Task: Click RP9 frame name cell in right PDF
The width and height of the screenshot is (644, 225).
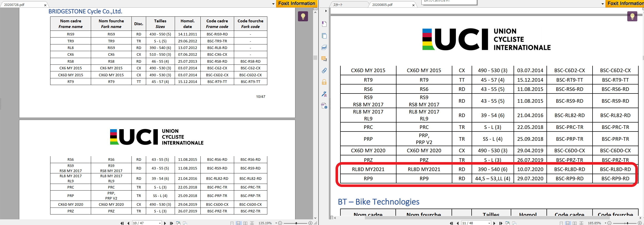Action: 368,179
